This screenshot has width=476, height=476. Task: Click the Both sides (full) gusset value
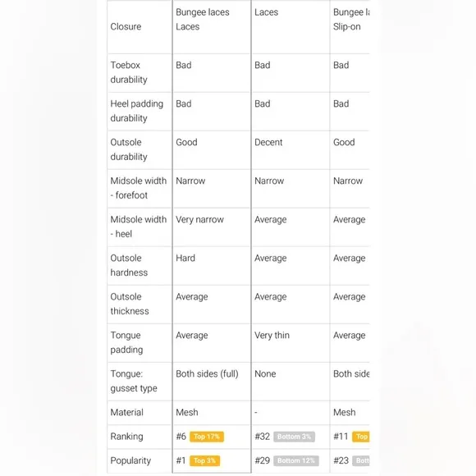(207, 373)
